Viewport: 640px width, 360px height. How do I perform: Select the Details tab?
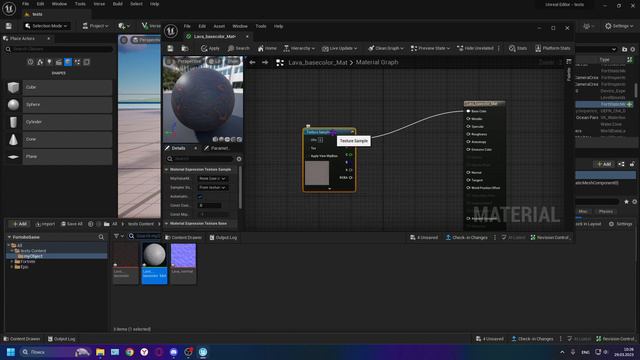(178, 148)
